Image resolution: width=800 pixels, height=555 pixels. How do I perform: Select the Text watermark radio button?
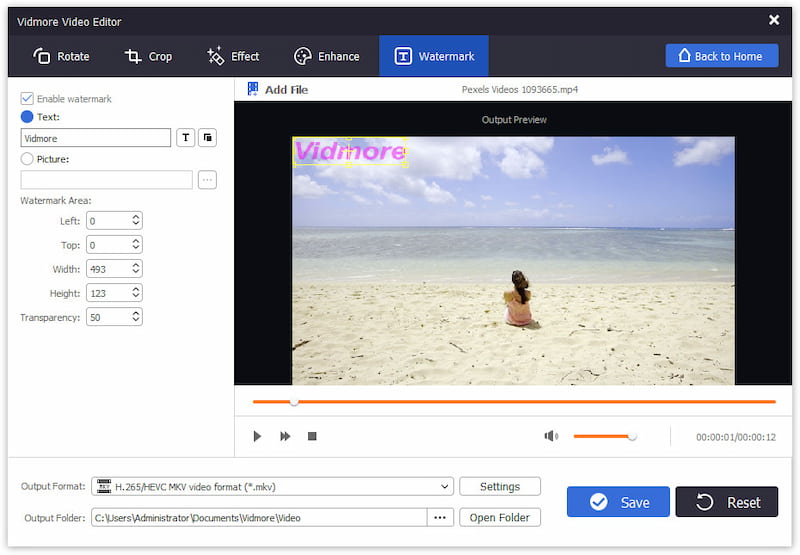(27, 117)
